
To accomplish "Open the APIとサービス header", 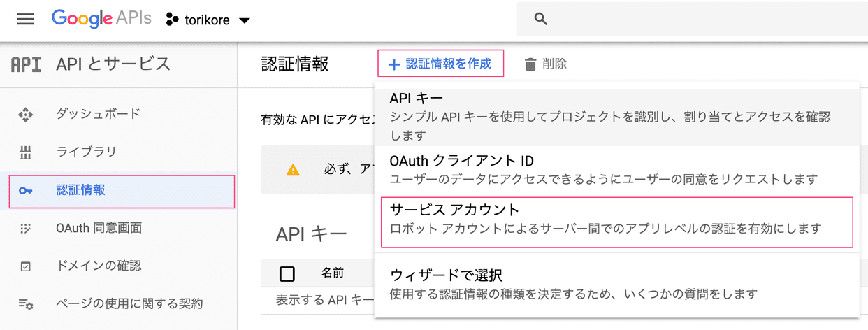I will pos(113,64).
